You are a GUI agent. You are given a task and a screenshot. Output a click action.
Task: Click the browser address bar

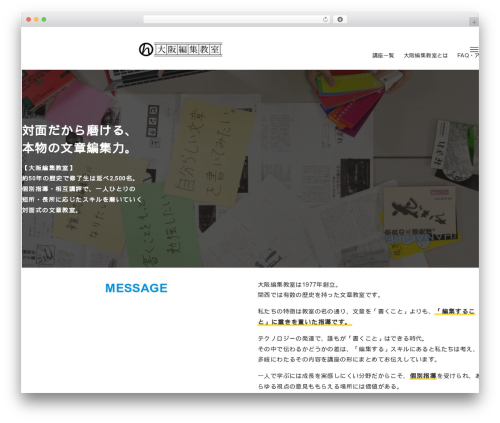[x=236, y=20]
